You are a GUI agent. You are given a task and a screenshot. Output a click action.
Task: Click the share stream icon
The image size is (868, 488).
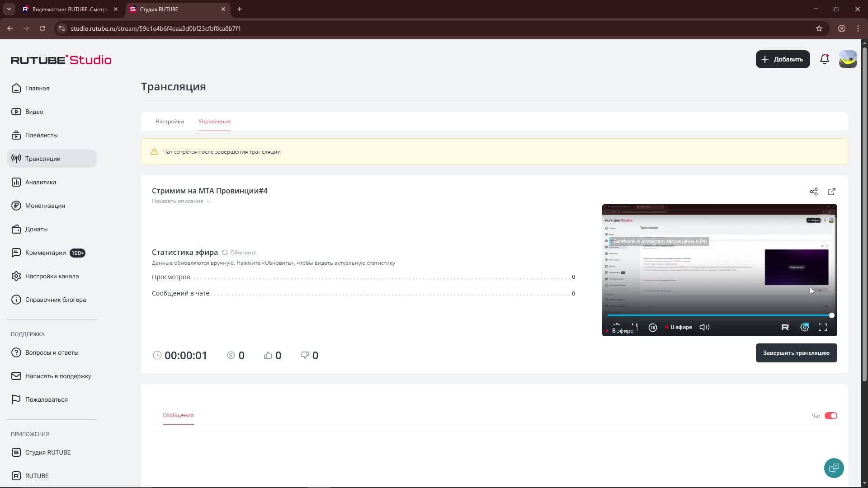pos(813,192)
